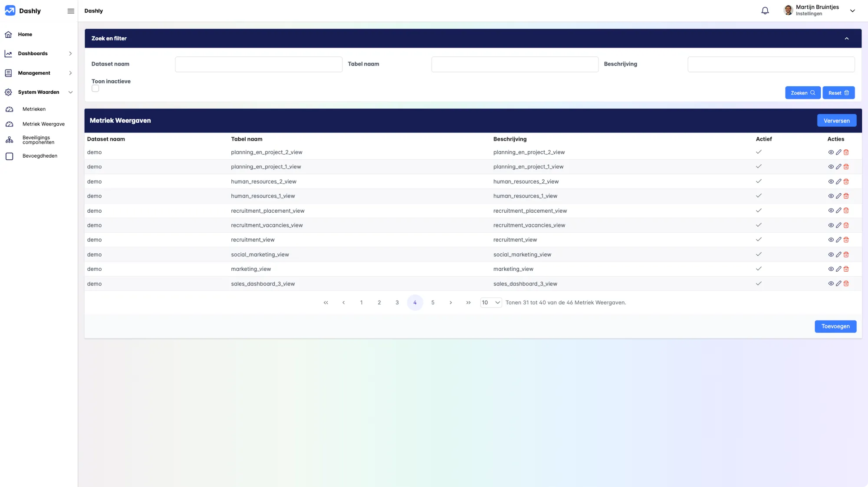Viewport: 868px width, 487px height.
Task: Enable the Toon inactieve checkbox
Action: (95, 89)
